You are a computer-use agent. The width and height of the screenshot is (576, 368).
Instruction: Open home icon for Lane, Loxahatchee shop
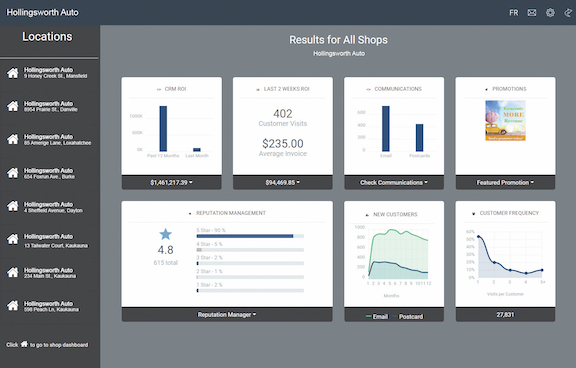pyautogui.click(x=12, y=139)
